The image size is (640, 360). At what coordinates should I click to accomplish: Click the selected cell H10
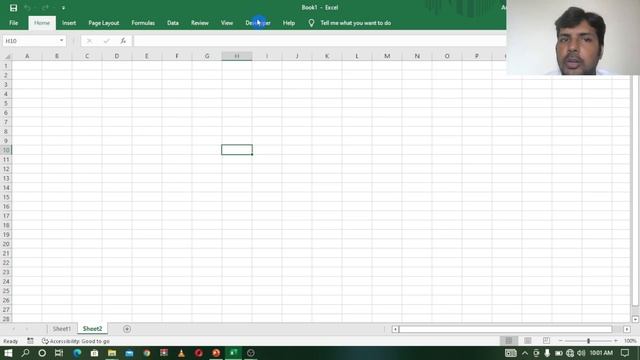(x=237, y=150)
